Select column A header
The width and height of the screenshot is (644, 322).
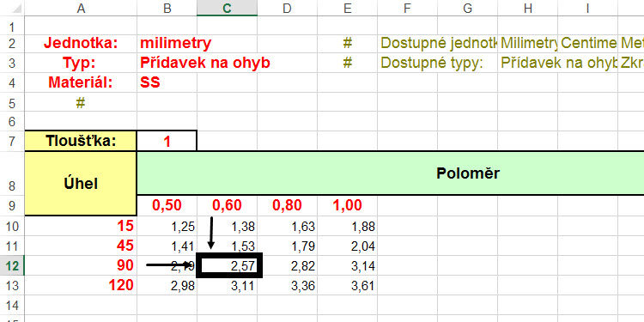81,9
